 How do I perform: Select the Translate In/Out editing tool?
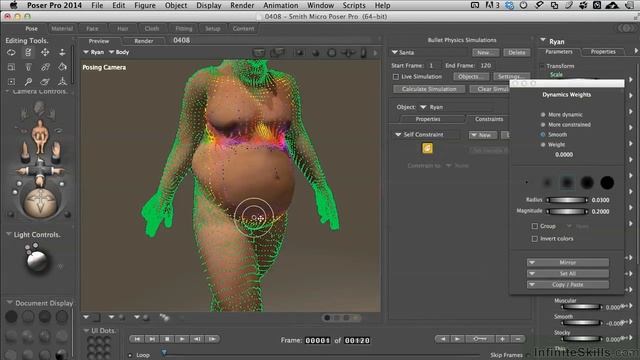point(62,52)
